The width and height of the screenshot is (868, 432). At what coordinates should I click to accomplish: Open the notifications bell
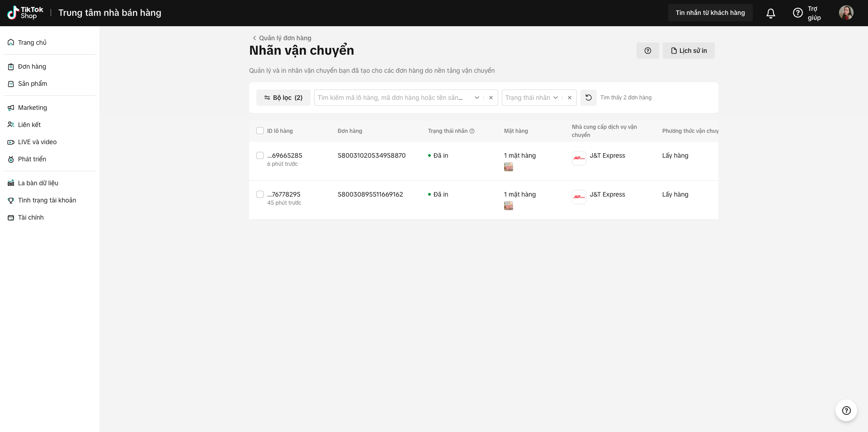pos(771,13)
